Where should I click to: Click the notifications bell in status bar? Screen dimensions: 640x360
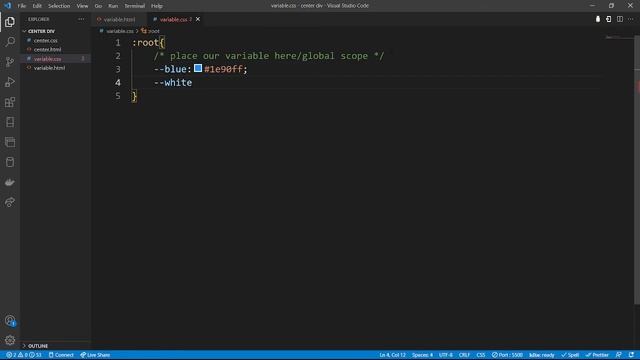click(631, 355)
